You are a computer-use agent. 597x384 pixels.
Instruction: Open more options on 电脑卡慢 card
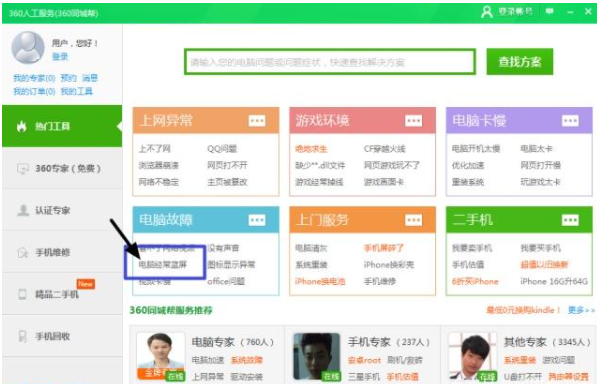[x=570, y=121]
